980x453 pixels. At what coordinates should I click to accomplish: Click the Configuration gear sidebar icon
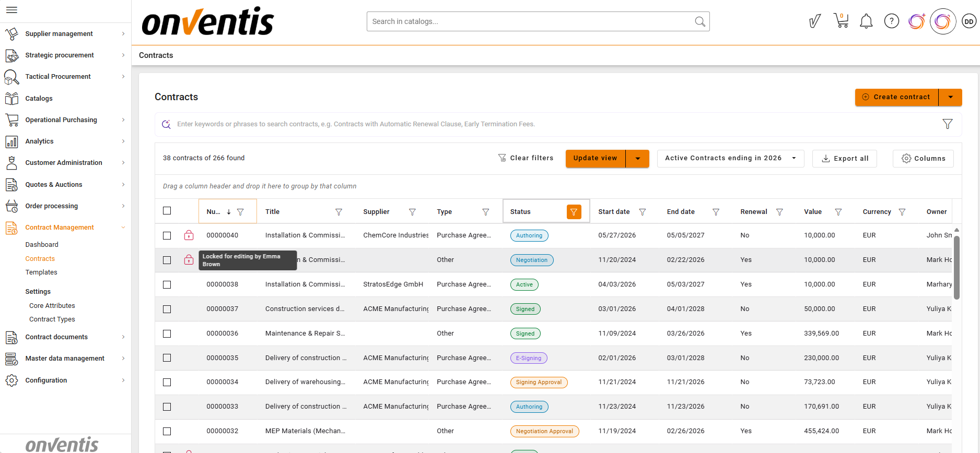pyautogui.click(x=11, y=380)
